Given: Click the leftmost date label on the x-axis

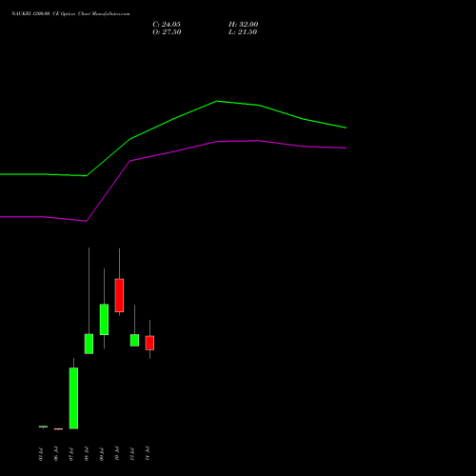Looking at the screenshot, I should click(41, 454).
